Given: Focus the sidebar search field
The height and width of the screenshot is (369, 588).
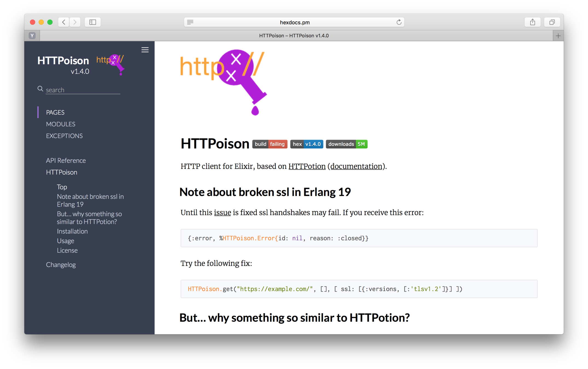Looking at the screenshot, I should (83, 90).
